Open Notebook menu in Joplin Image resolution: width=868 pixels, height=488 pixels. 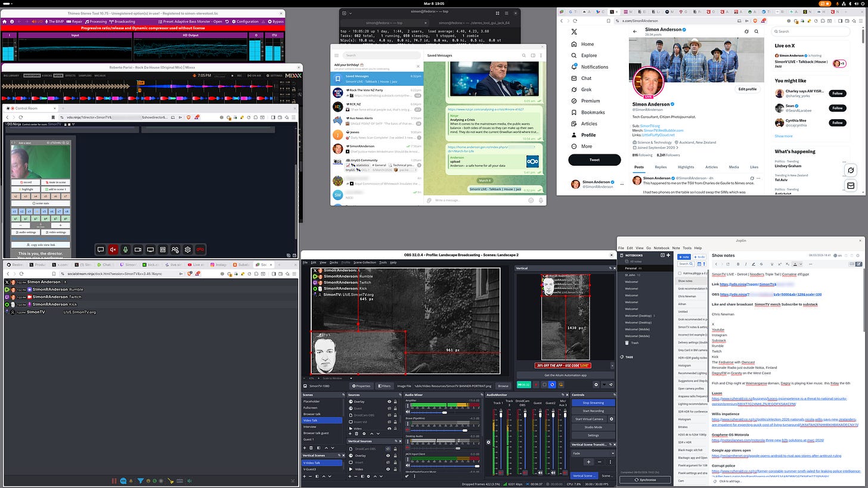point(661,248)
